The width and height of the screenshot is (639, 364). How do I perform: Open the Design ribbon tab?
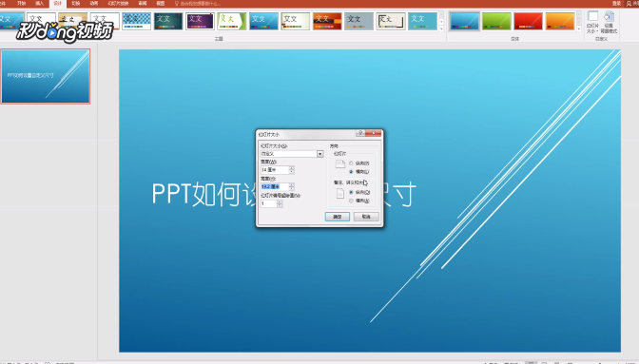[x=57, y=3]
